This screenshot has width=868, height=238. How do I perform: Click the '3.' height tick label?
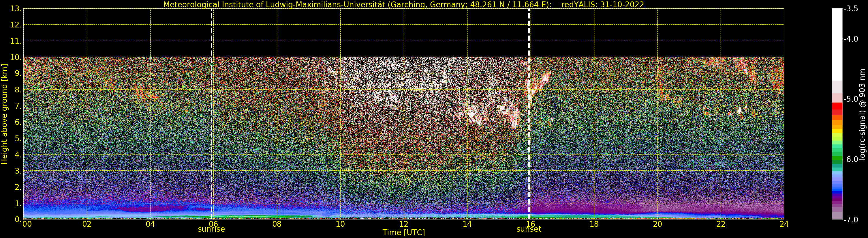18,171
